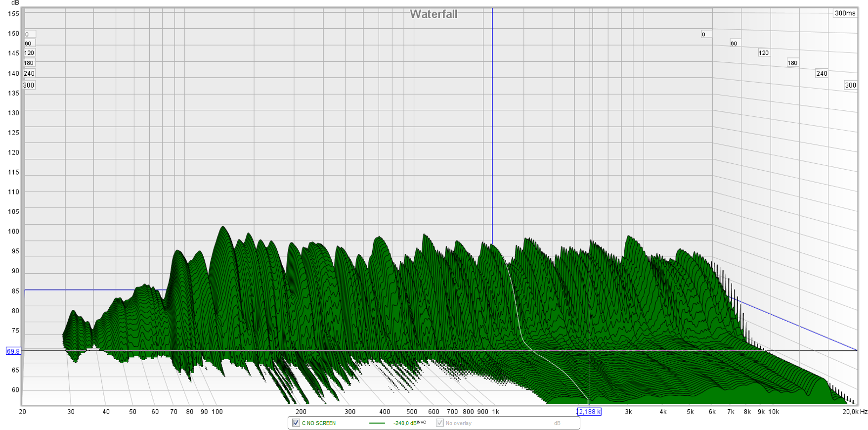The height and width of the screenshot is (430, 868).
Task: Click the 50 Hz frequency axis label
Action: coord(132,412)
